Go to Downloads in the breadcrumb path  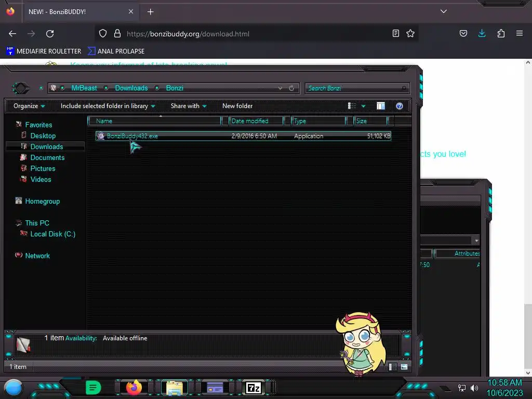tap(131, 88)
